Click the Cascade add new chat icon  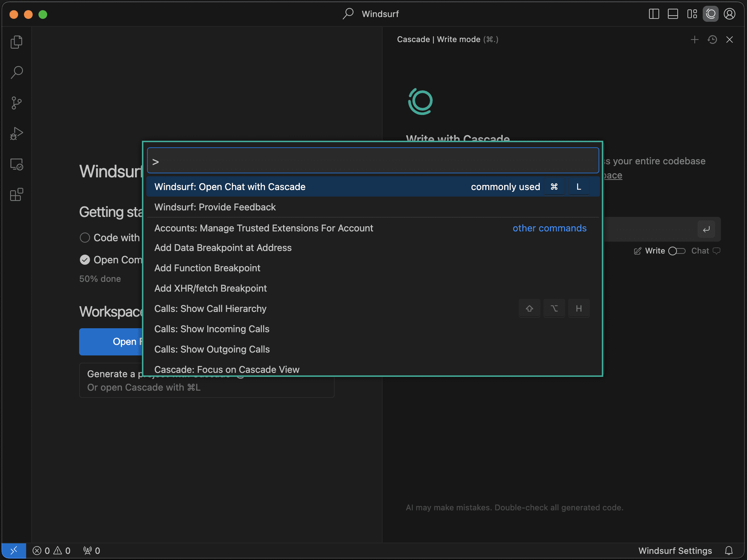point(694,40)
